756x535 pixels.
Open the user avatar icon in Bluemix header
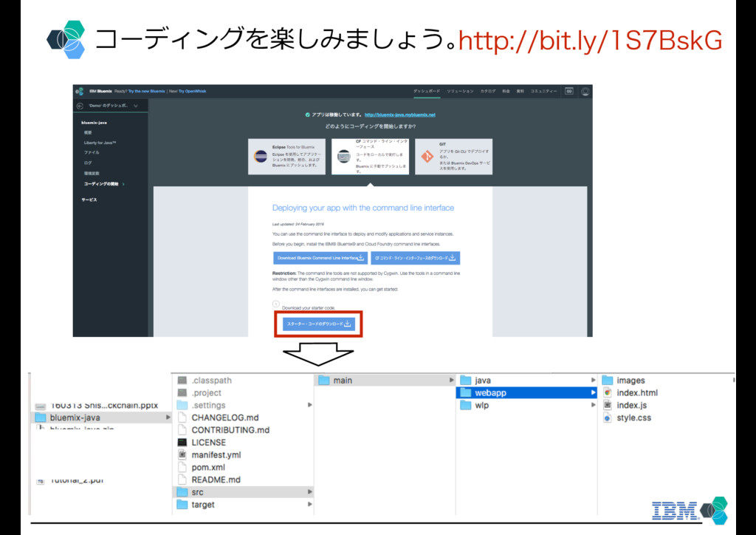coord(585,91)
